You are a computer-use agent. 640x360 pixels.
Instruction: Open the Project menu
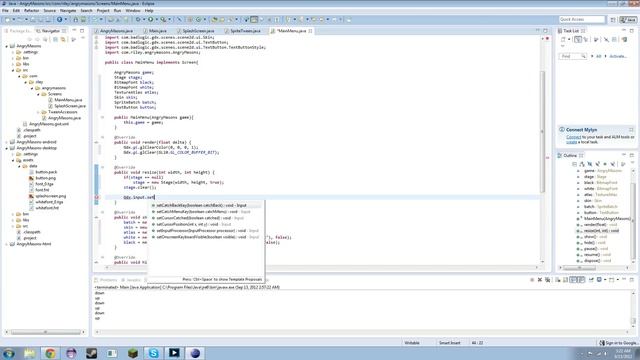(x=103, y=11)
